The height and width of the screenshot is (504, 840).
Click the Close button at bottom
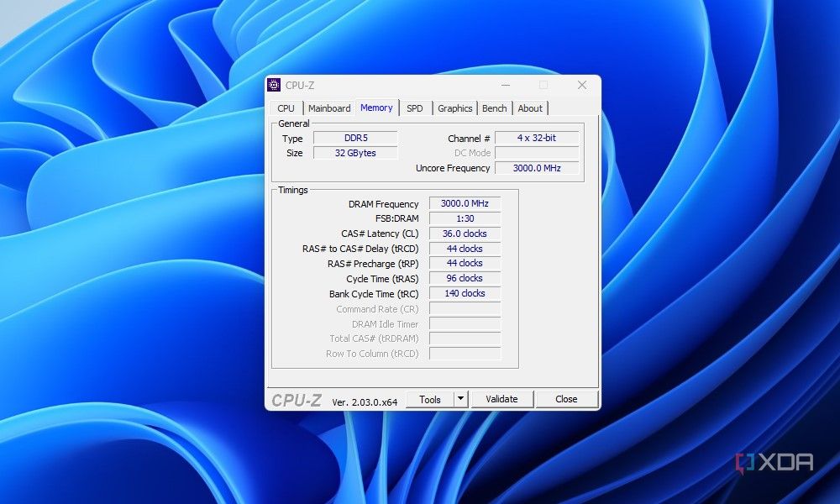click(x=566, y=400)
